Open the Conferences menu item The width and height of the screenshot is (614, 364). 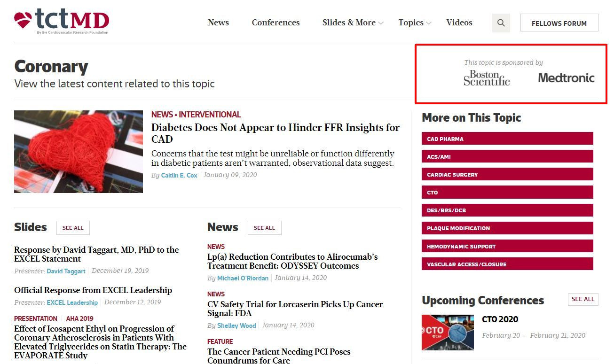(x=276, y=23)
